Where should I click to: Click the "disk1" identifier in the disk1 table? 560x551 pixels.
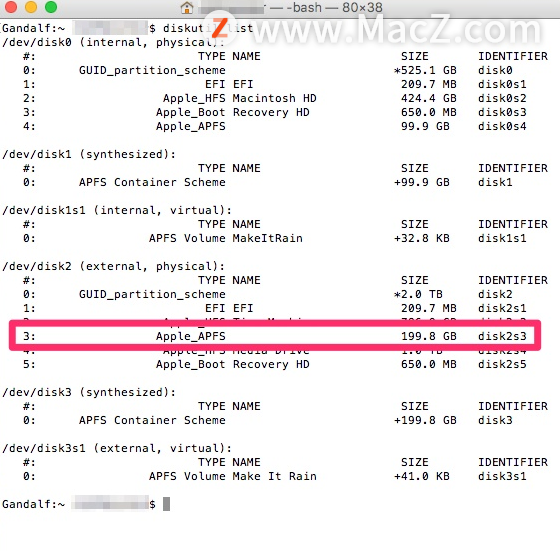495,182
